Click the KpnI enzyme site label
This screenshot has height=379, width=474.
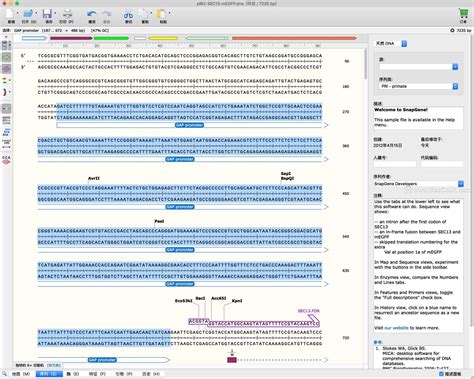pyautogui.click(x=237, y=301)
